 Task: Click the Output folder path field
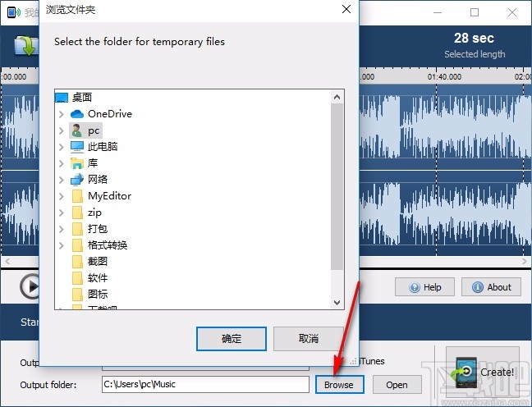coord(205,384)
